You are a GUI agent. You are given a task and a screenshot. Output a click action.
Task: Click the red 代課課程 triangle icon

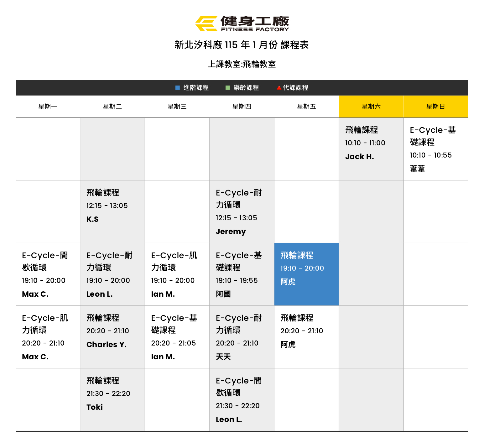(279, 88)
